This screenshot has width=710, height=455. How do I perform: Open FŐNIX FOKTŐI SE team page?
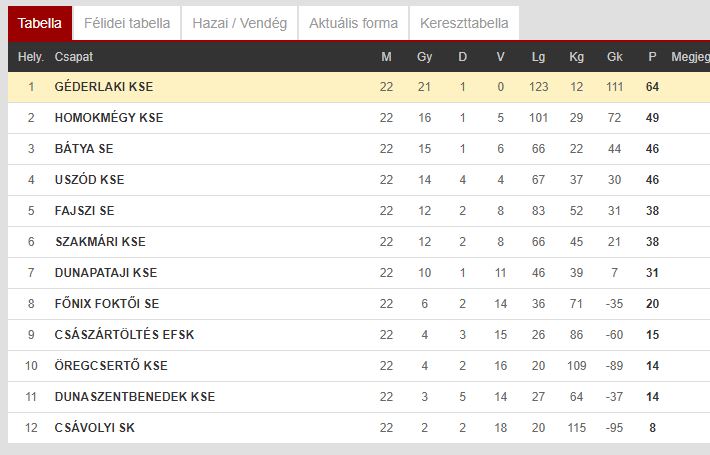(x=107, y=303)
